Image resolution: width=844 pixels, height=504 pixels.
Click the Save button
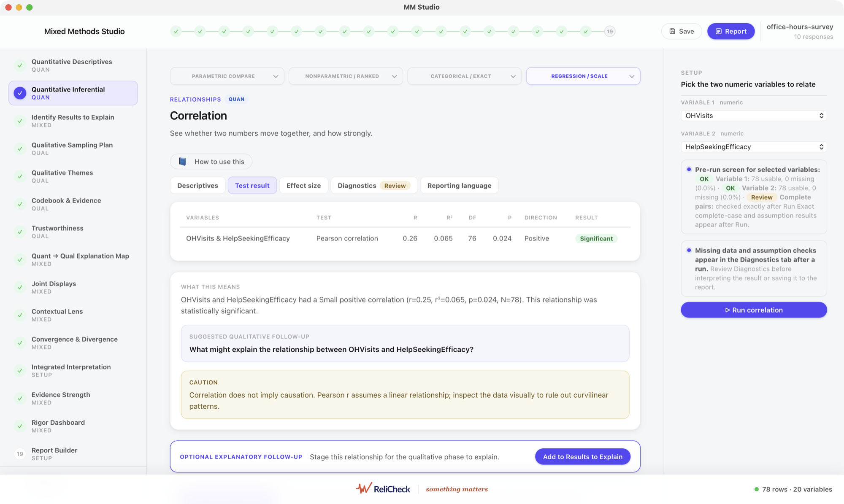click(681, 31)
